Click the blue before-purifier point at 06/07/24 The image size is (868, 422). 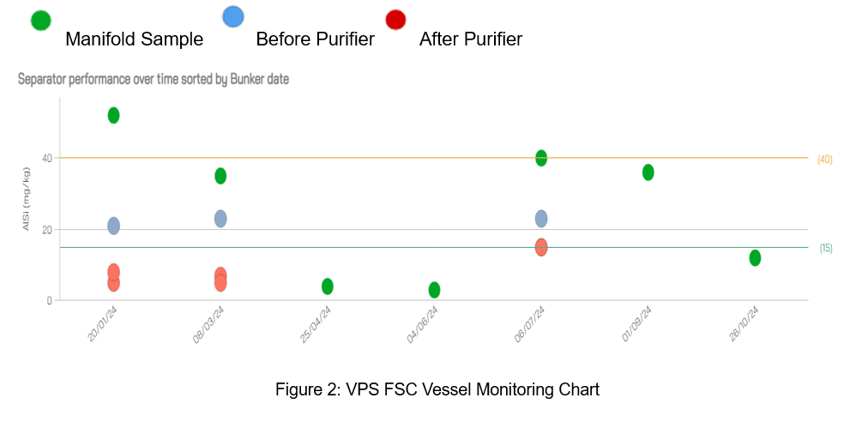(541, 219)
